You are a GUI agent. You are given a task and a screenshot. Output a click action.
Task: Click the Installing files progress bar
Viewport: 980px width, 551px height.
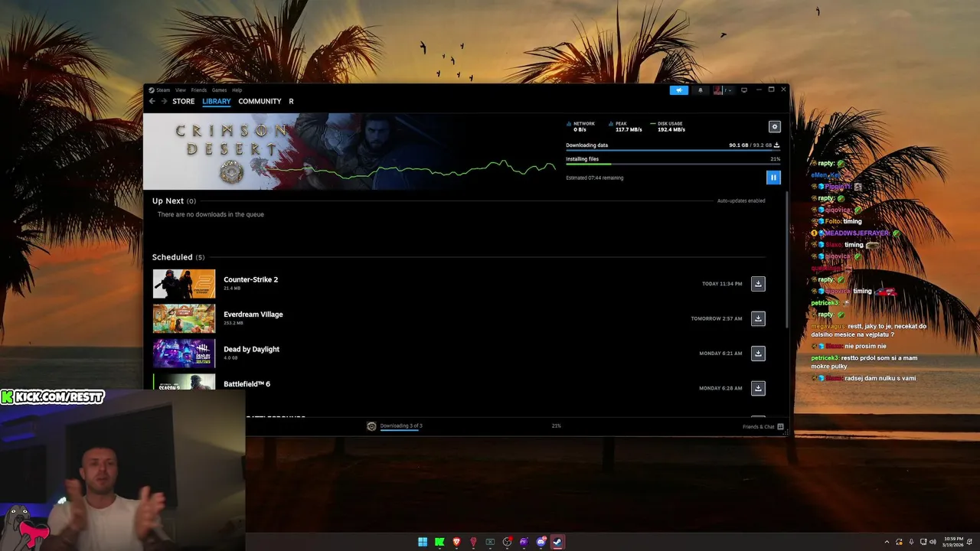pyautogui.click(x=673, y=165)
